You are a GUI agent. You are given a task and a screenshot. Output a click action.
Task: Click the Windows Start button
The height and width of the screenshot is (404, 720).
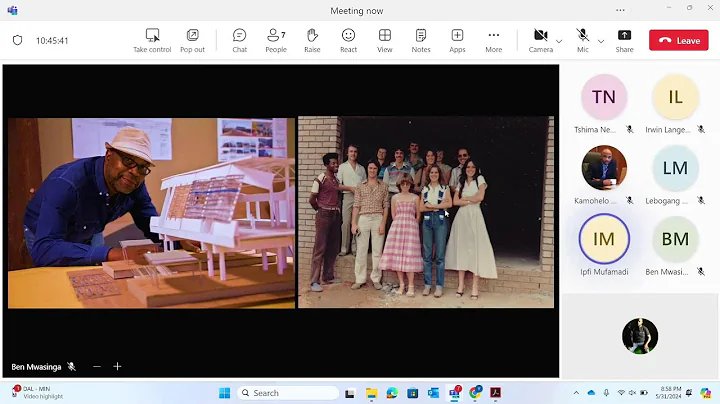[x=224, y=393]
